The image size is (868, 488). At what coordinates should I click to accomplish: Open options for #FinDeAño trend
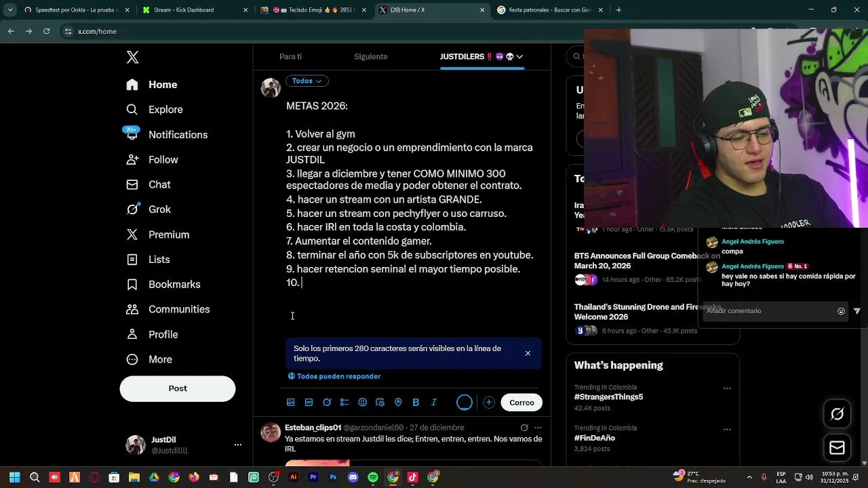point(727,429)
